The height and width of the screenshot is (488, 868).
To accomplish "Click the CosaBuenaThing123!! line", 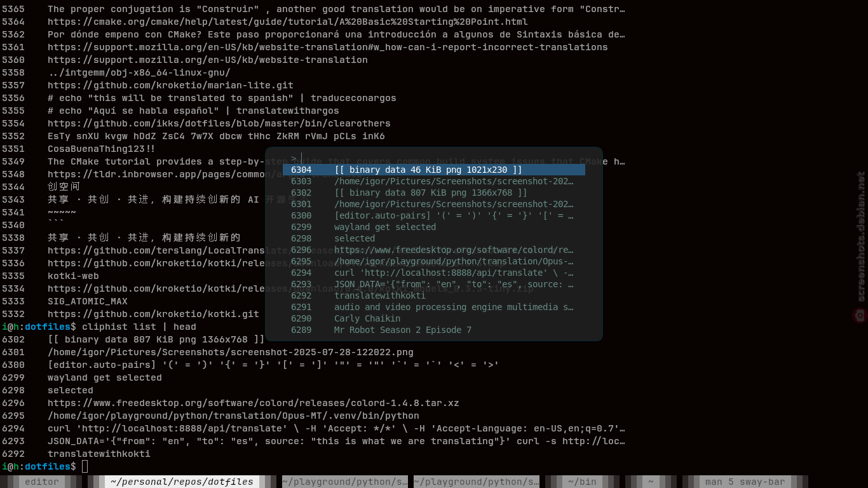I will [102, 149].
